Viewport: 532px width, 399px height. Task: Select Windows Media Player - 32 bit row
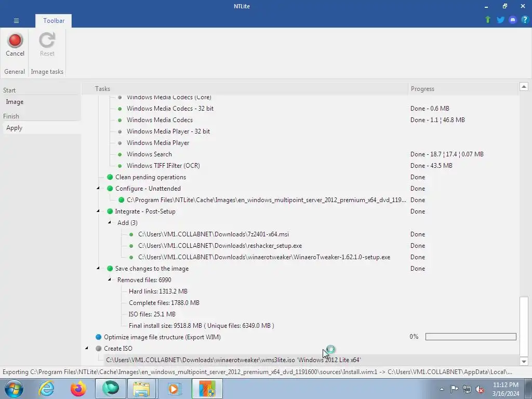168,131
